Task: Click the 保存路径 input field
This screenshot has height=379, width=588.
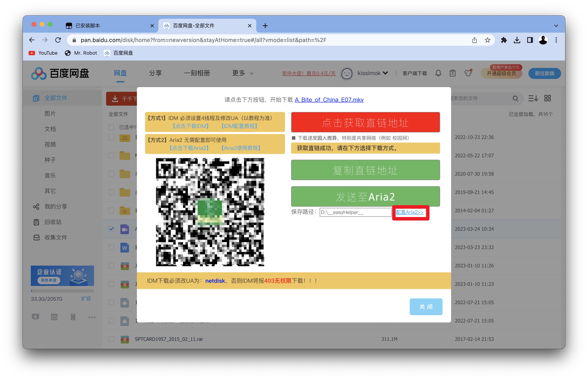Action: 355,212
